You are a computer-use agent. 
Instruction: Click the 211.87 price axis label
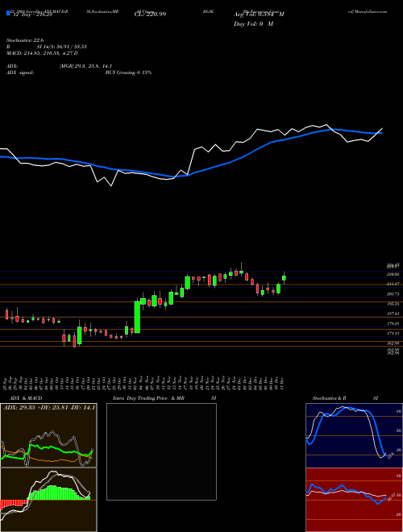[393, 284]
